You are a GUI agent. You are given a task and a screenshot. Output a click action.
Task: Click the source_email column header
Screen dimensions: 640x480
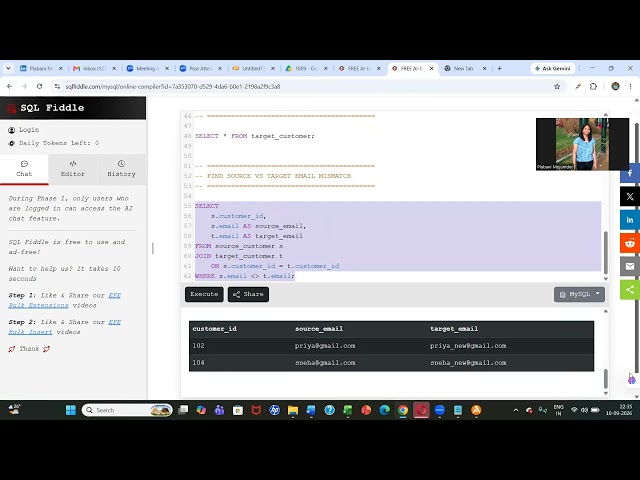click(x=319, y=329)
